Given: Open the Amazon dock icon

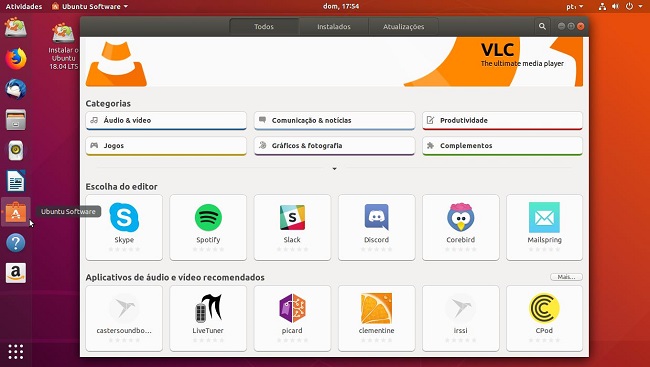Looking at the screenshot, I should tap(16, 273).
